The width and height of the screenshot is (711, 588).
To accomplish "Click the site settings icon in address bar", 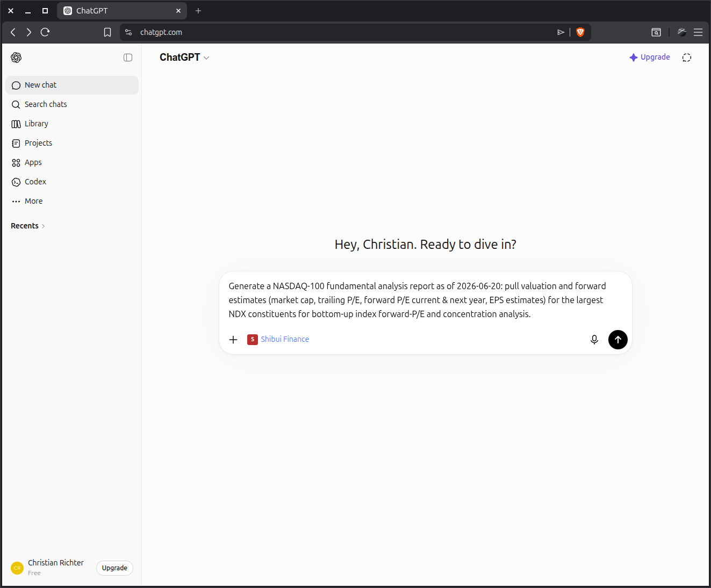I will click(128, 32).
